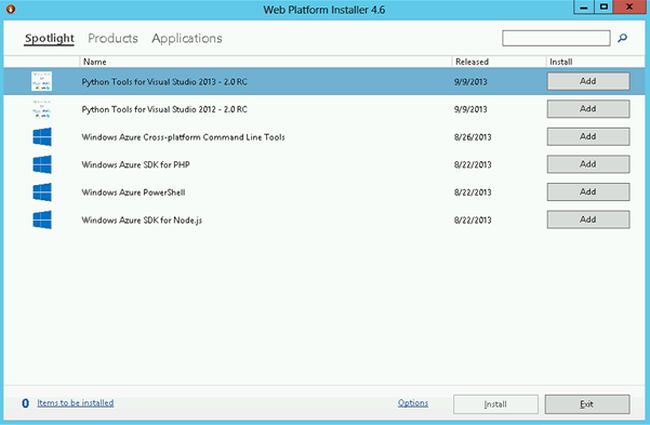Click the Exit button
This screenshot has width=650, height=425.
[587, 404]
